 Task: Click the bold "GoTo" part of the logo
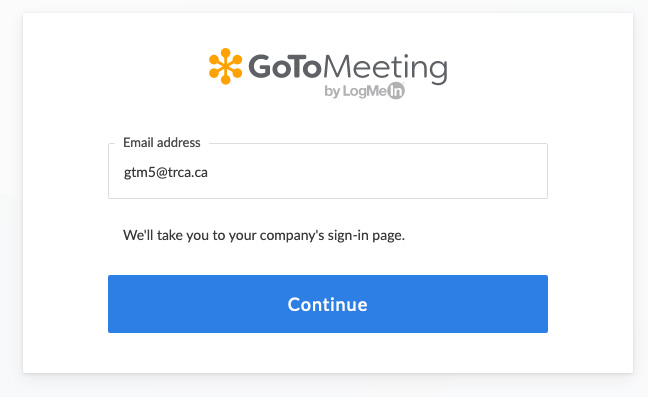285,67
